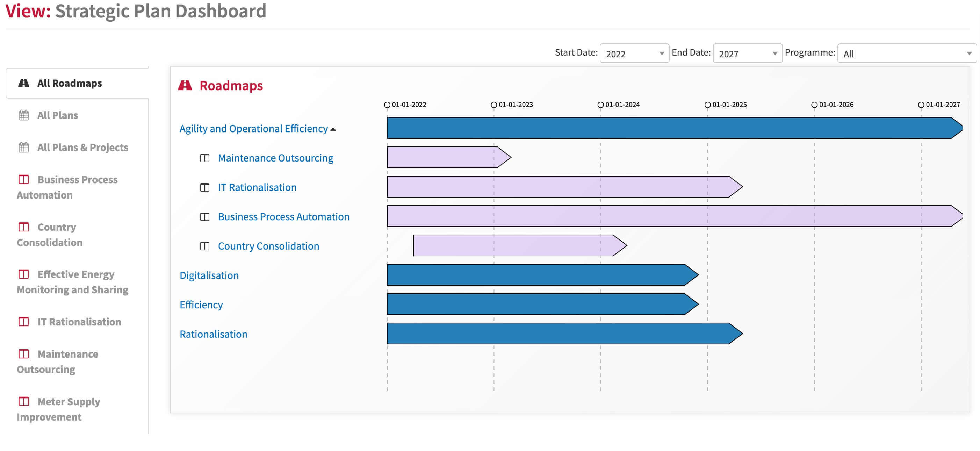Viewport: 980px width, 451px height.
Task: Click the 01-01-2023 timeline marker
Action: coord(494,105)
